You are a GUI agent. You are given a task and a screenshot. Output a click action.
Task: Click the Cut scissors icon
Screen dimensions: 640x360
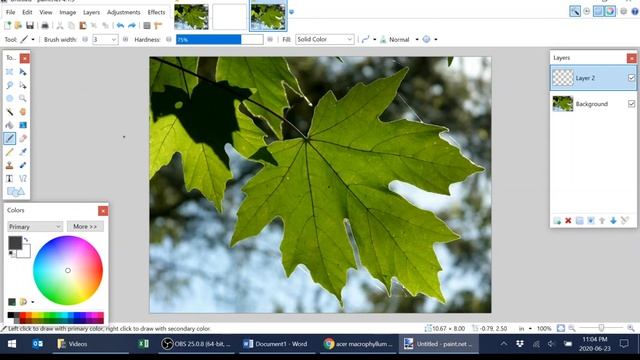60,26
